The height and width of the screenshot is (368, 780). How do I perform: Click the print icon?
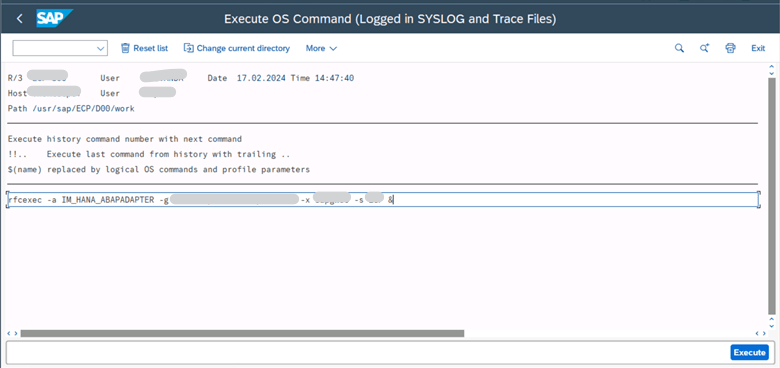click(x=730, y=48)
